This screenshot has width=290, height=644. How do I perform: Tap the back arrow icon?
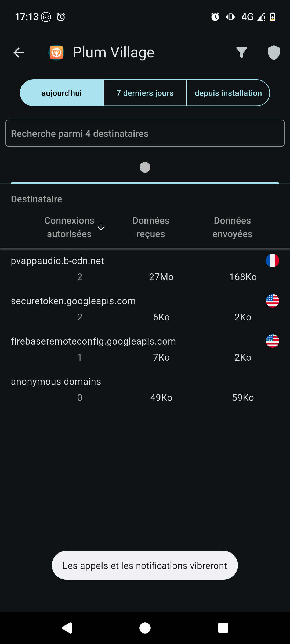pos(19,53)
